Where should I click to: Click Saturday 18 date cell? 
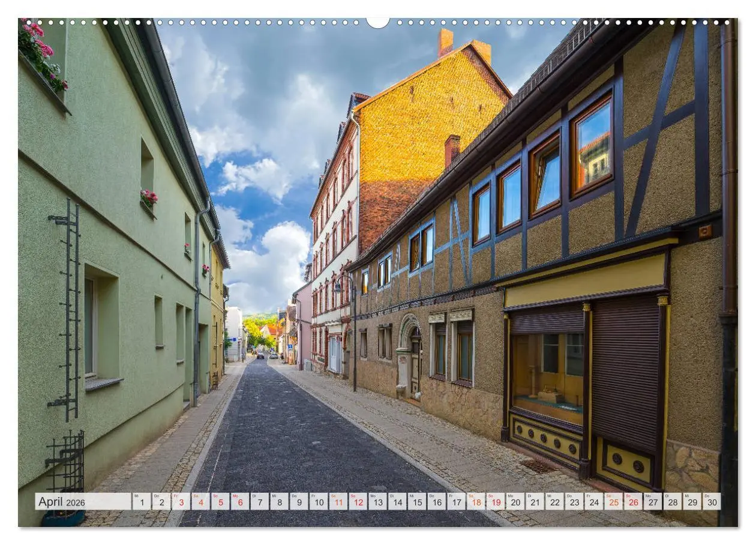pos(476,502)
